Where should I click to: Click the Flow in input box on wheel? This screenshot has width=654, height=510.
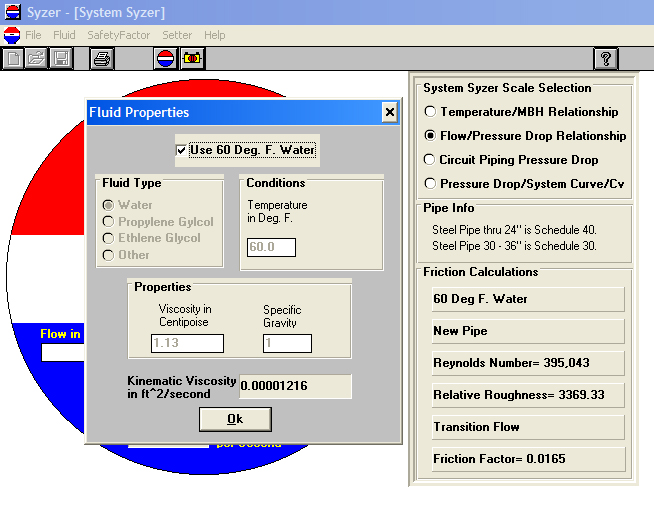pyautogui.click(x=63, y=353)
